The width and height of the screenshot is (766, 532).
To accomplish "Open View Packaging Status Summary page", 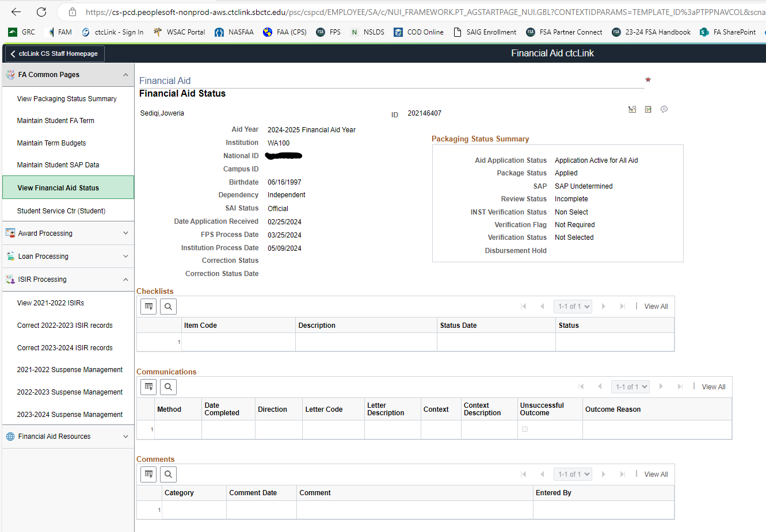I will 67,99.
